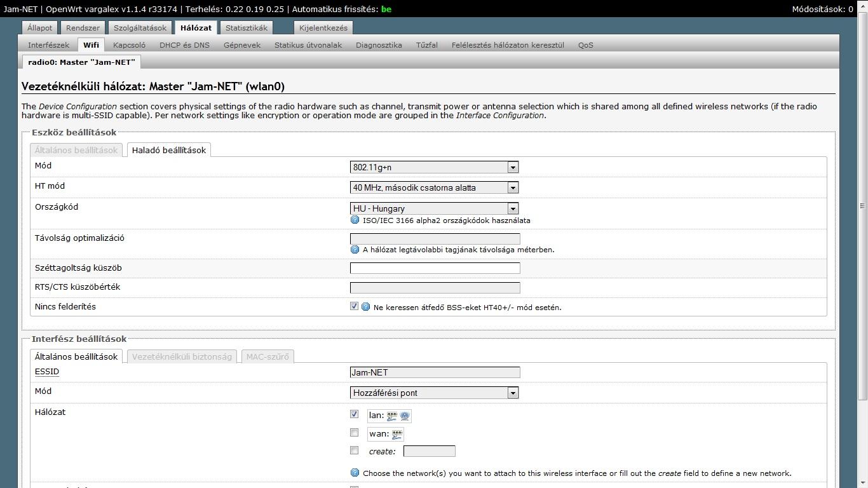Viewport: 868px width, 488px height.
Task: Switch to Szolgáltatások tab
Action: pyautogui.click(x=140, y=28)
